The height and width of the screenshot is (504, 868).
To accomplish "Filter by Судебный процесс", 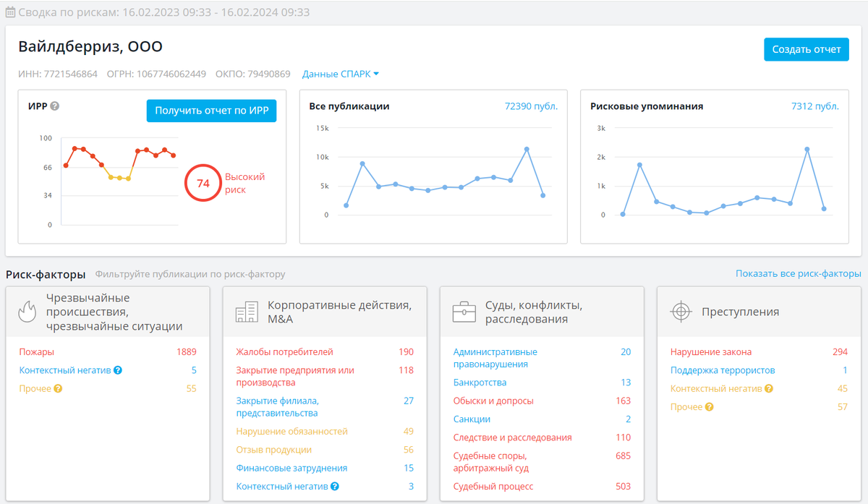I will point(493,487).
